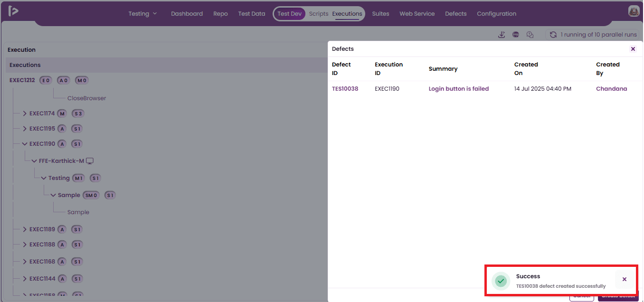This screenshot has width=644, height=302.
Task: Expand the EXEC1174 execution node
Action: point(25,113)
